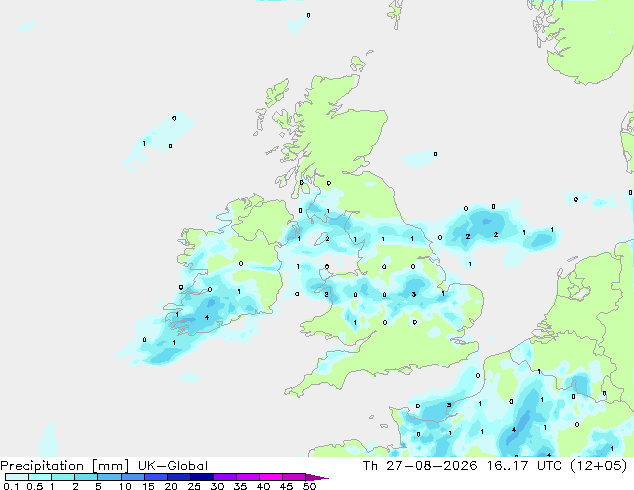Select the '0' value at top of map
This screenshot has height=490, width=634.
(309, 15)
